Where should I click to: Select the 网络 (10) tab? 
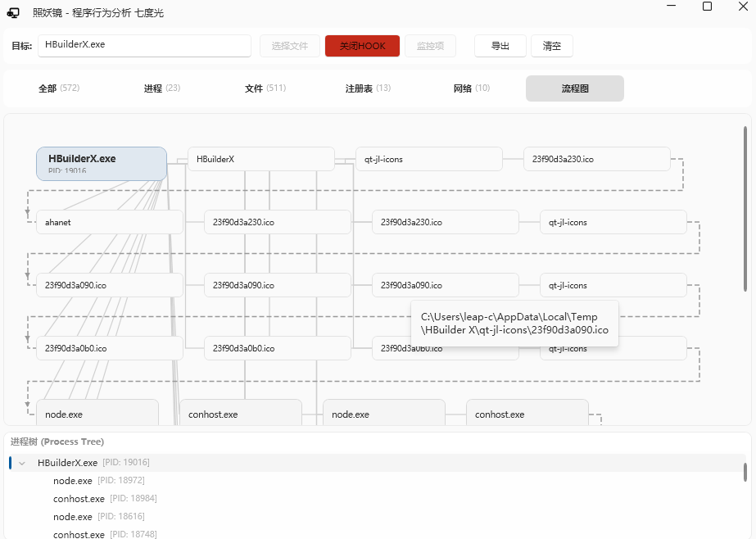[x=472, y=88]
